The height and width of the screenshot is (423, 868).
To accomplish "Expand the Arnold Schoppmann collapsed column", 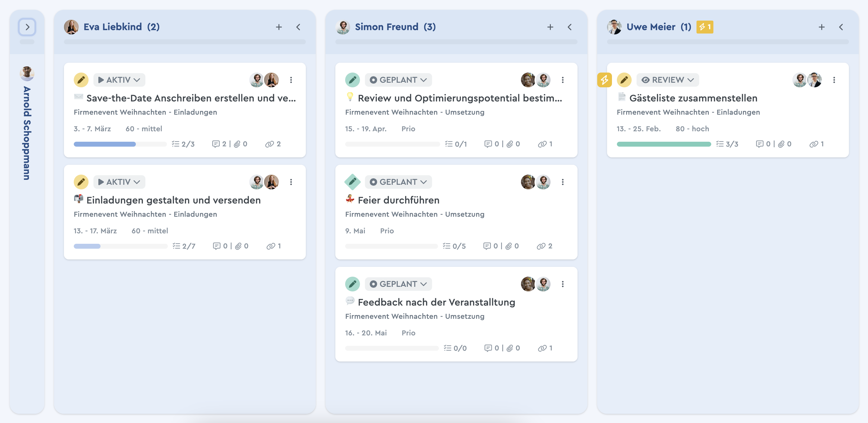I will [27, 27].
